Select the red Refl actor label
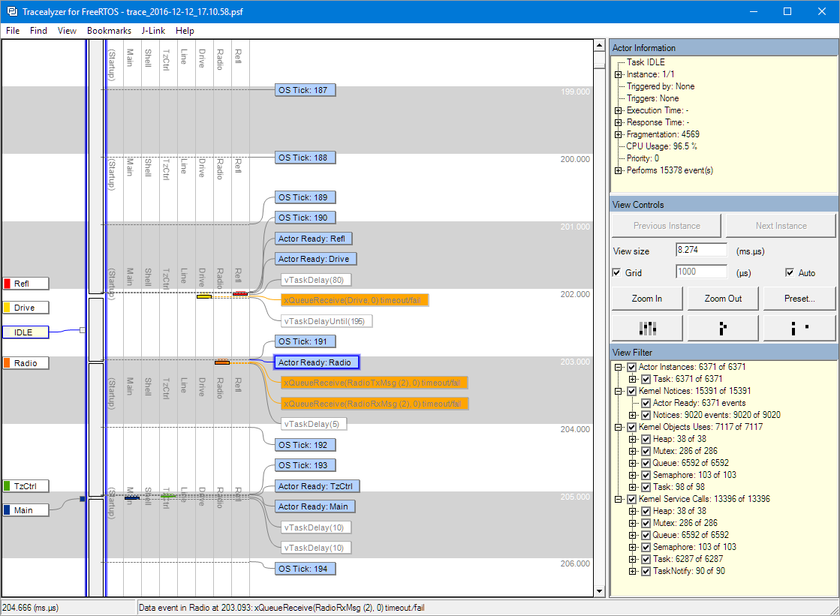This screenshot has width=840, height=616. coord(26,284)
